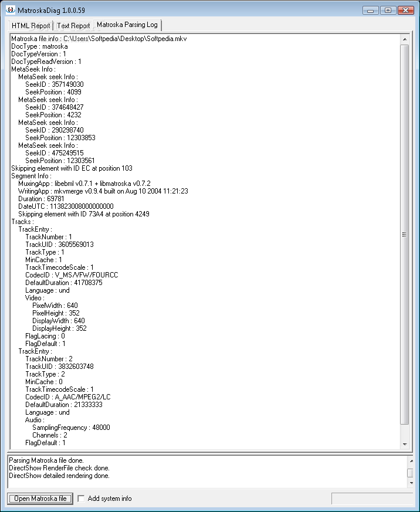Click the 'DocType : matroska' line
This screenshot has height=512, width=420.
coord(39,46)
